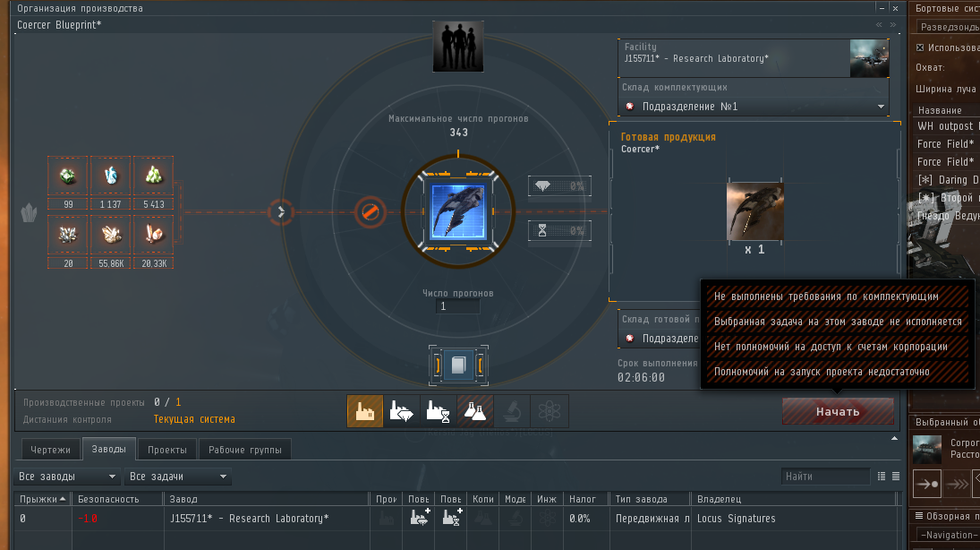The width and height of the screenshot is (980, 550).
Task: Click the material icon with quantity 20,33K
Action: tap(153, 236)
